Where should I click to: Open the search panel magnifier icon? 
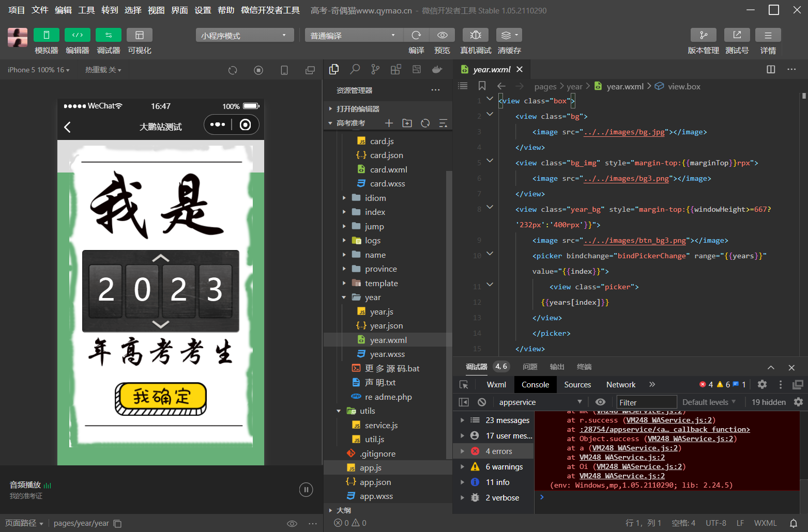pos(355,69)
